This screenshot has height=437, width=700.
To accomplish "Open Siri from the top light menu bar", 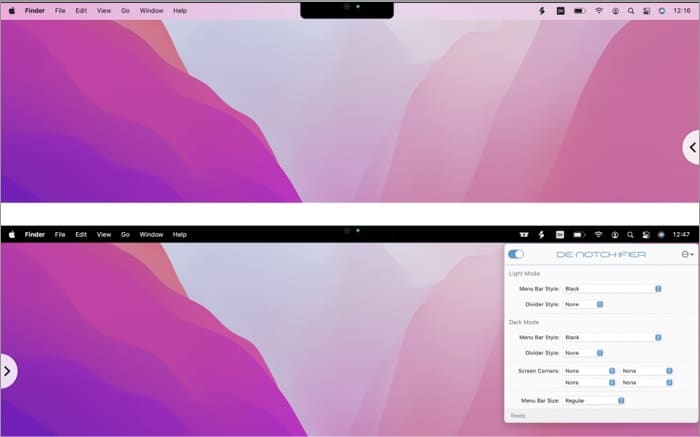I will (662, 10).
